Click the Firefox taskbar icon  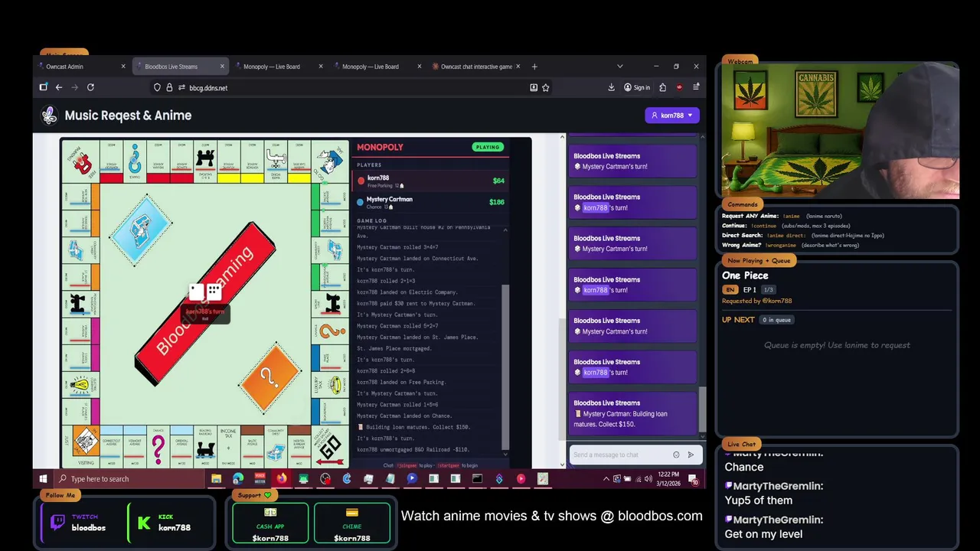point(282,479)
